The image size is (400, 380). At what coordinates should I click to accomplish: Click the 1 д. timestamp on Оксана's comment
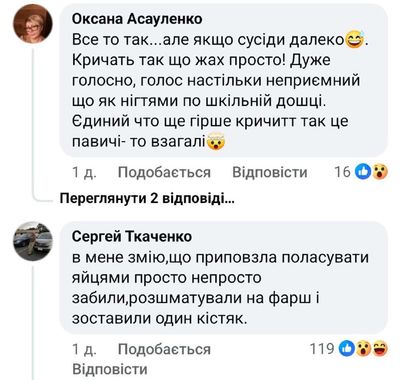pos(84,173)
